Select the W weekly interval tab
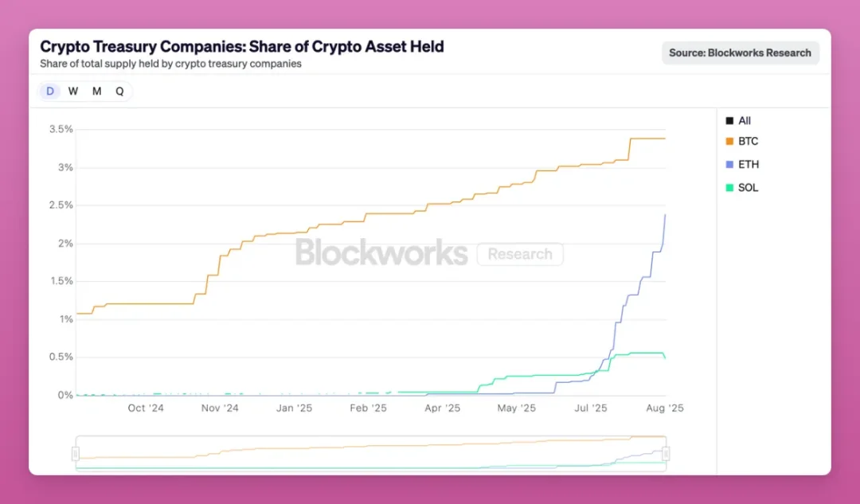 73,91
